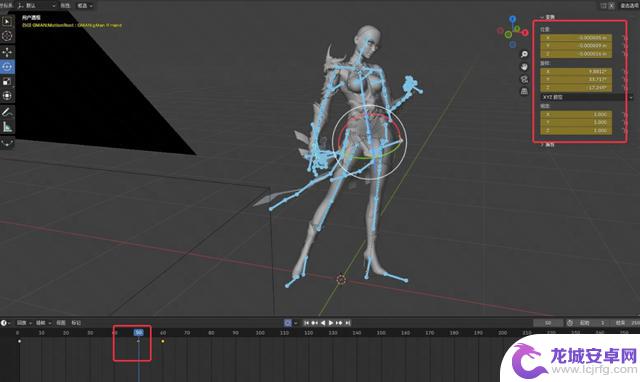The image size is (640, 382).
Task: Toggle lock on location X
Action: pos(624,38)
